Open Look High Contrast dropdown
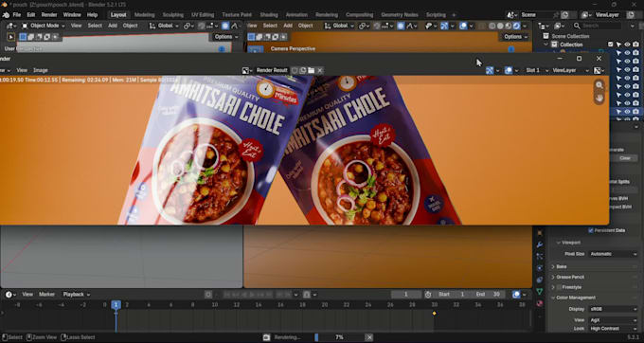 click(613, 329)
